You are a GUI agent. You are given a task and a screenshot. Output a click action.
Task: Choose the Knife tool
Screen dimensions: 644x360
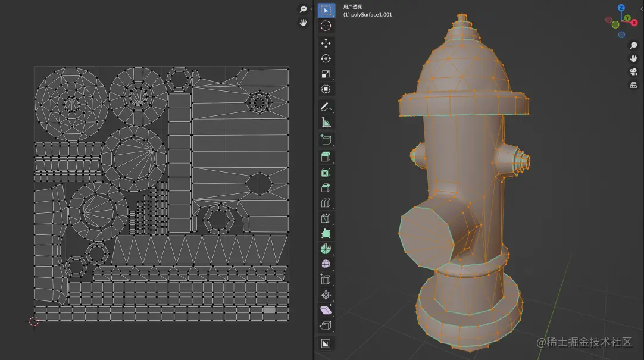(326, 218)
